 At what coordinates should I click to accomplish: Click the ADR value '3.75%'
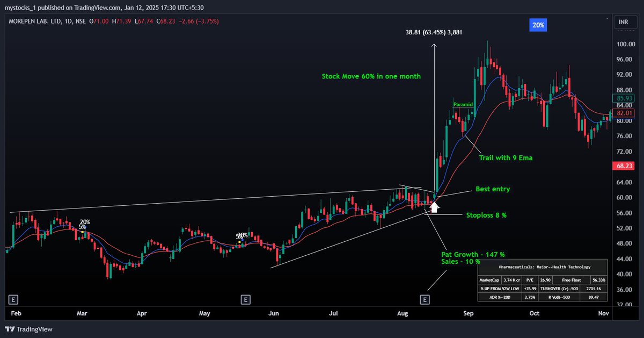(530, 297)
